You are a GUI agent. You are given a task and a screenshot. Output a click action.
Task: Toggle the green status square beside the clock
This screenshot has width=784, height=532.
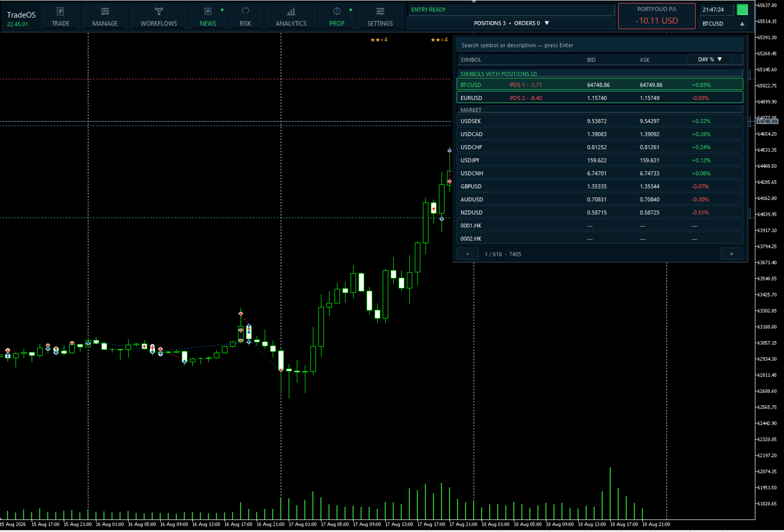[x=742, y=10]
